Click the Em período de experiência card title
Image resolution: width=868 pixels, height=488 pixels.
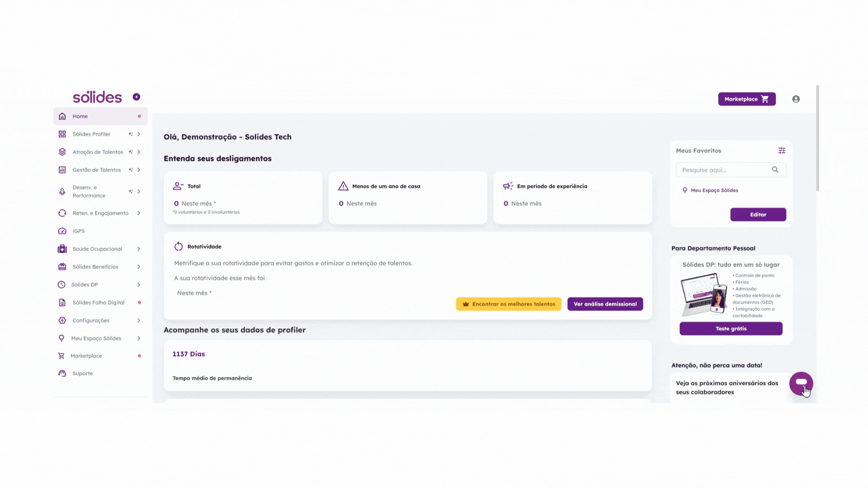pos(552,186)
